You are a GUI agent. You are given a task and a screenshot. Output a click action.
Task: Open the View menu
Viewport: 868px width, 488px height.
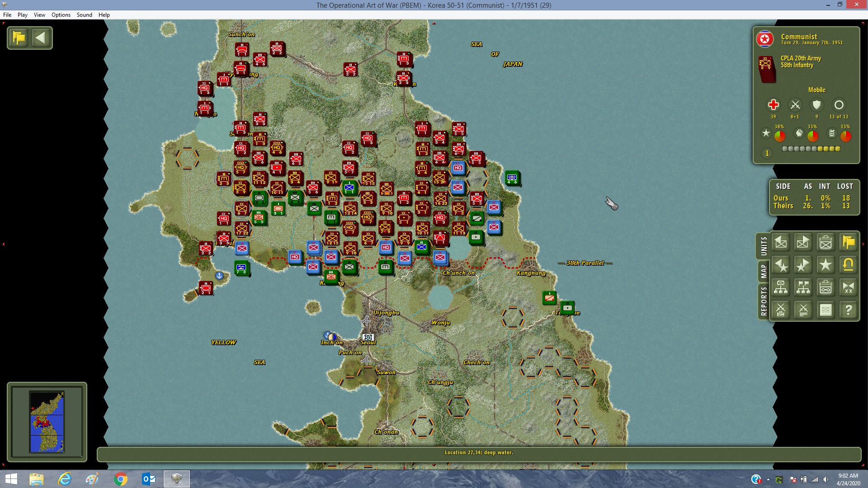39,15
